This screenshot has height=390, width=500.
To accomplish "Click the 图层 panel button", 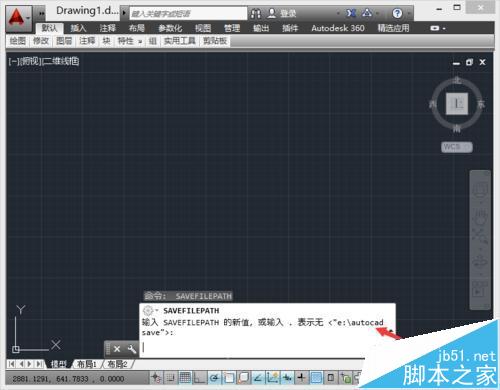I will tap(64, 41).
